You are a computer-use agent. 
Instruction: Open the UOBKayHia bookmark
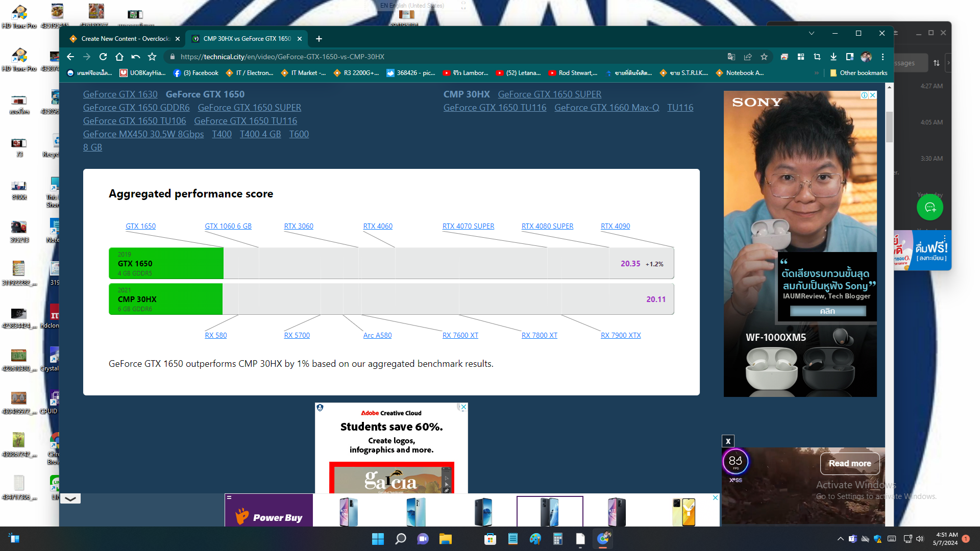point(143,73)
